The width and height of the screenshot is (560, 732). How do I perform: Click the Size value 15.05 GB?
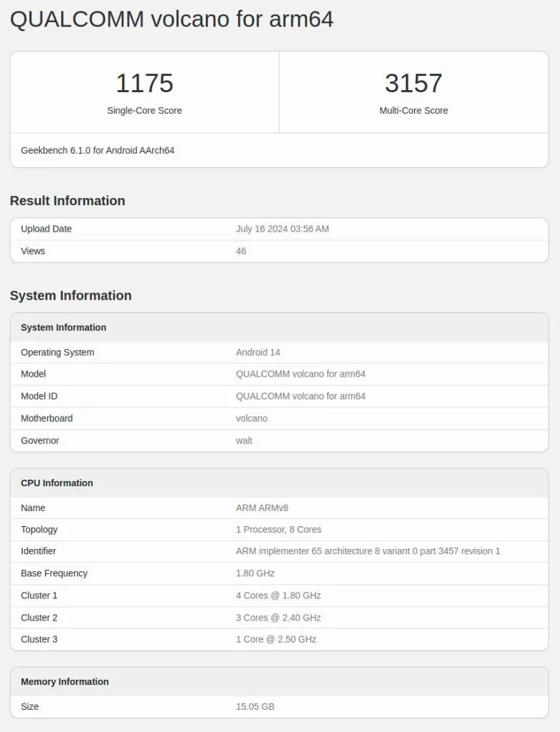254,706
